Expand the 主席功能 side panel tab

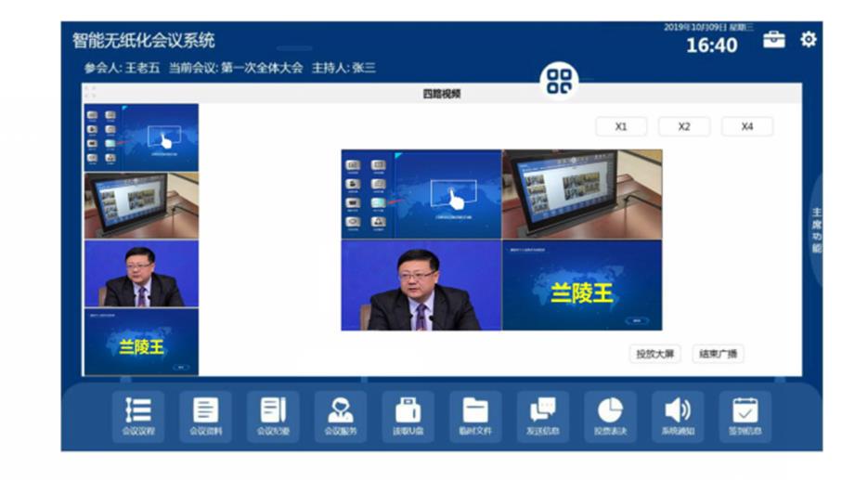click(816, 230)
